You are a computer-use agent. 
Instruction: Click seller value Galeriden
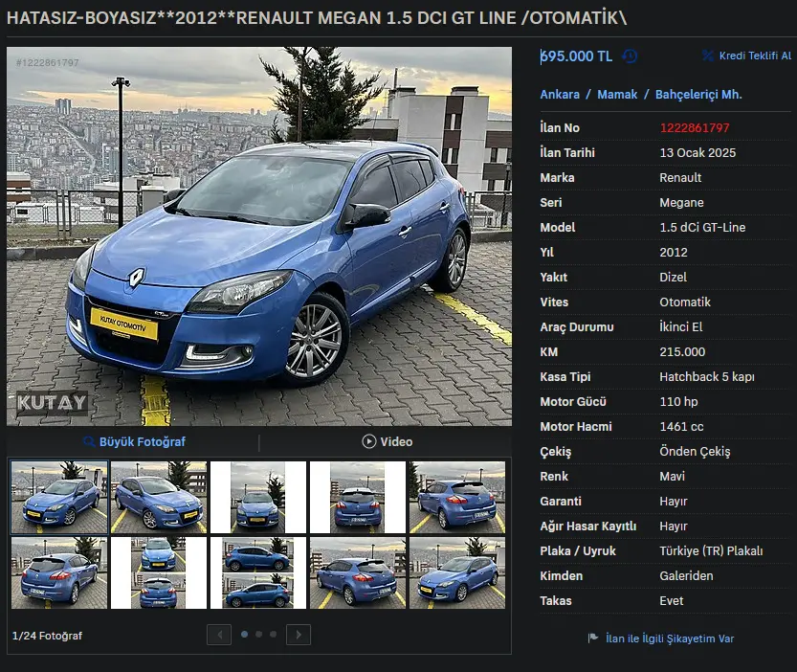686,576
